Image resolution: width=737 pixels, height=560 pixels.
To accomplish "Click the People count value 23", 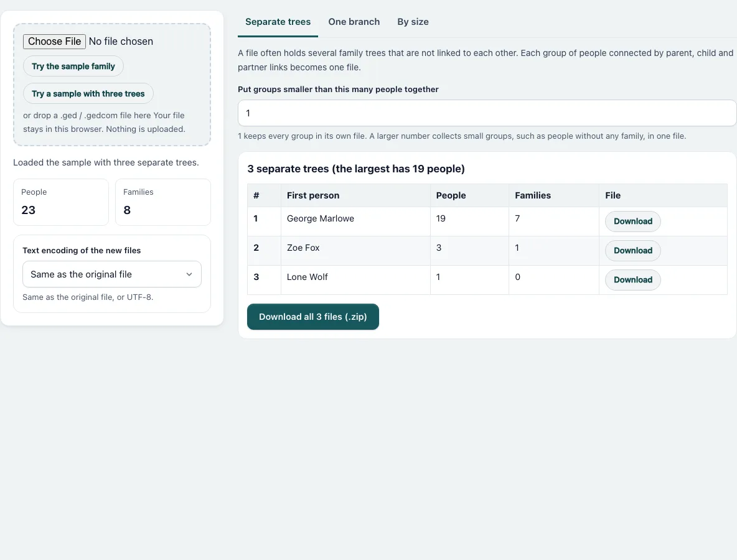I will point(28,210).
